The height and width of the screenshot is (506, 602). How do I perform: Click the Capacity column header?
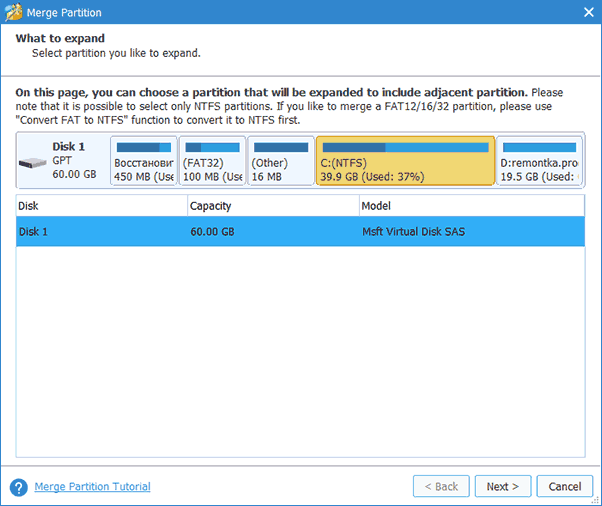pyautogui.click(x=273, y=206)
